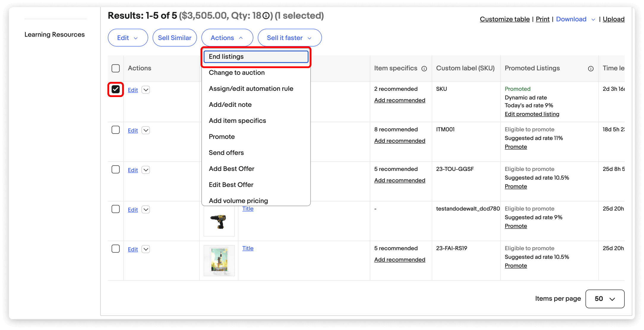Viewport: 644px width, 330px height.
Task: Click the Item specifics info icon
Action: point(424,68)
